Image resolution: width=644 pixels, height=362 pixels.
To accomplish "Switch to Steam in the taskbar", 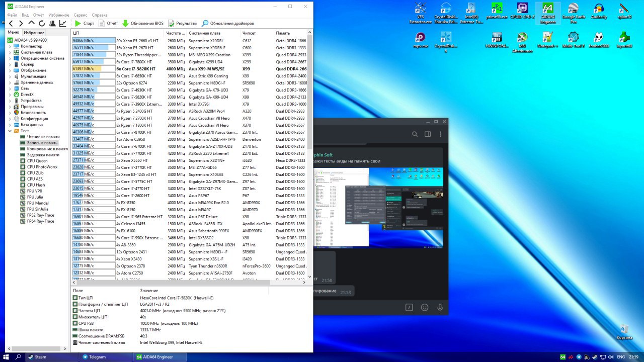I will 51,356.
